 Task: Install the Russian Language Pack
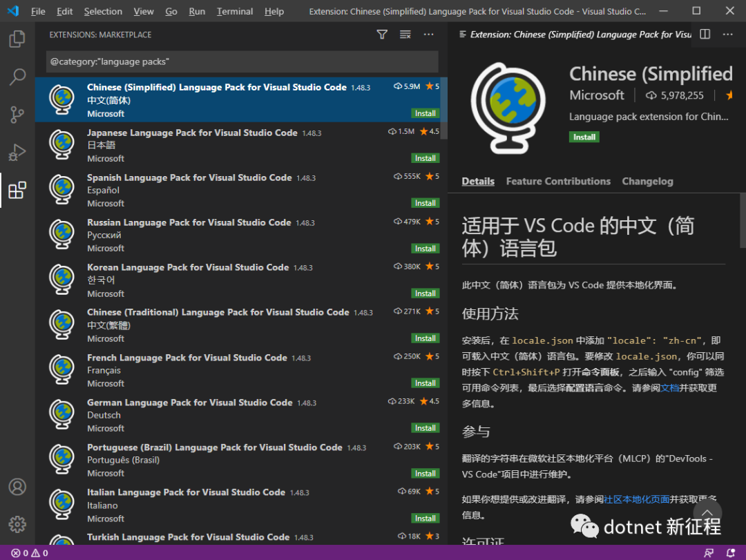[425, 249]
